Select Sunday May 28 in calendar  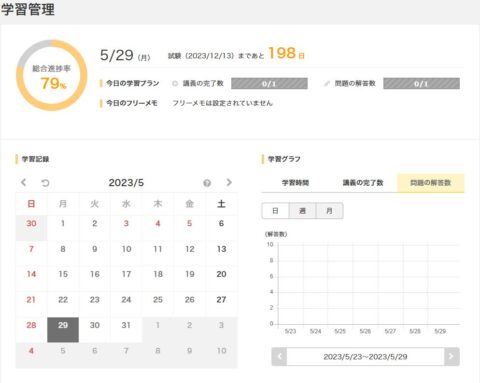tap(31, 330)
